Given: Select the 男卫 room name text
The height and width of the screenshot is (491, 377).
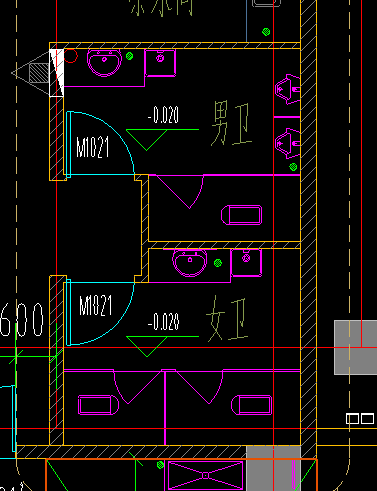Looking at the screenshot, I should (x=231, y=123).
